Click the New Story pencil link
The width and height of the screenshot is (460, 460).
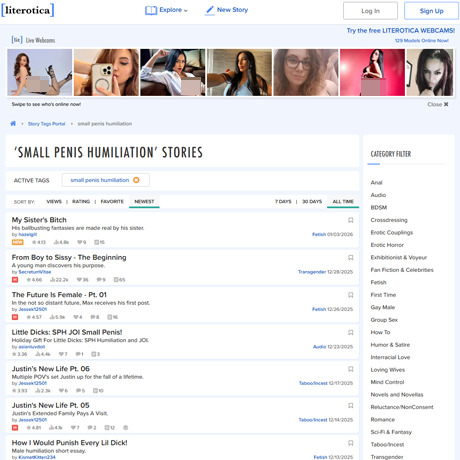pos(227,10)
